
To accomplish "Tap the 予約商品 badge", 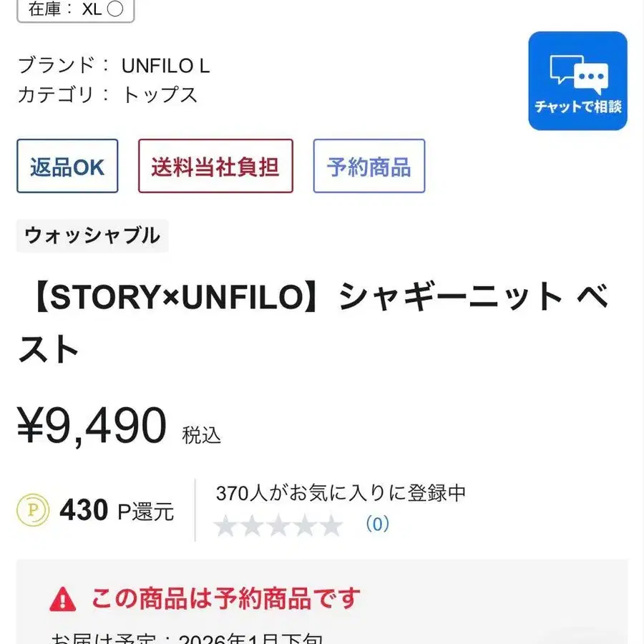I will pyautogui.click(x=369, y=166).
